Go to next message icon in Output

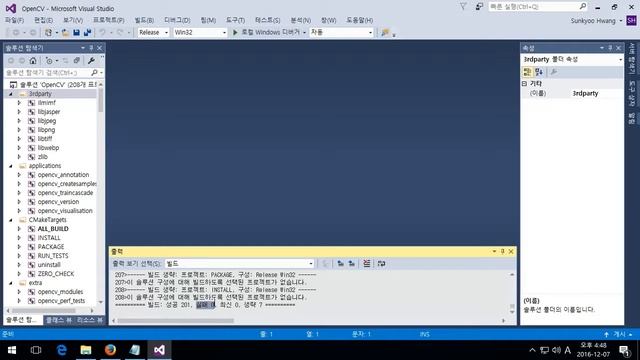click(351, 263)
